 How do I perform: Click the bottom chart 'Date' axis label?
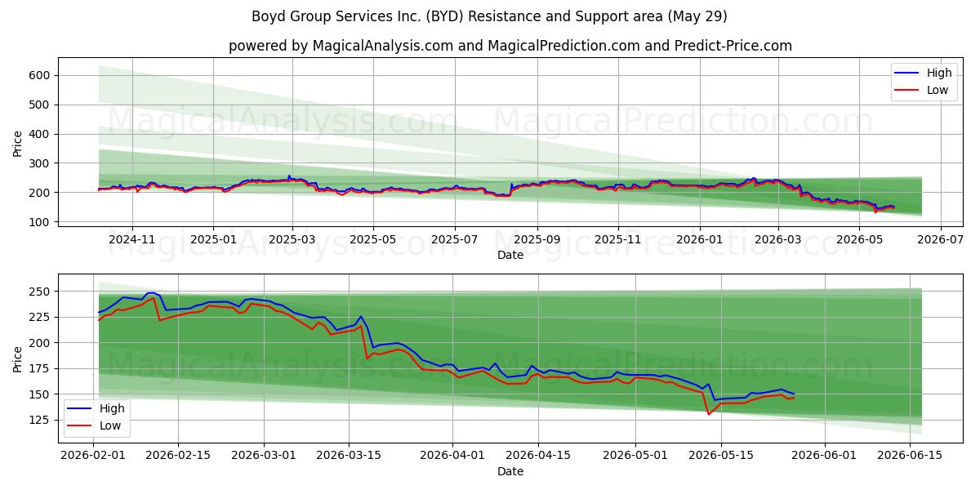pos(510,471)
